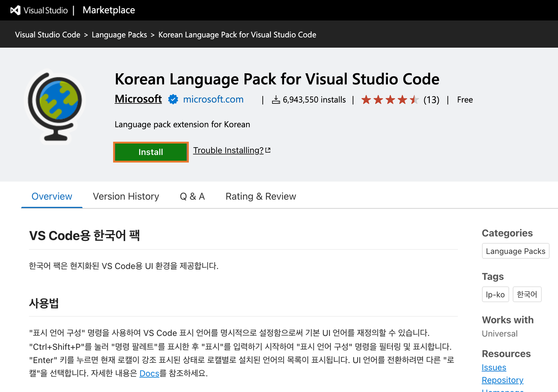Click the 6,943,550 installs text
This screenshot has height=392, width=558.
tap(314, 100)
